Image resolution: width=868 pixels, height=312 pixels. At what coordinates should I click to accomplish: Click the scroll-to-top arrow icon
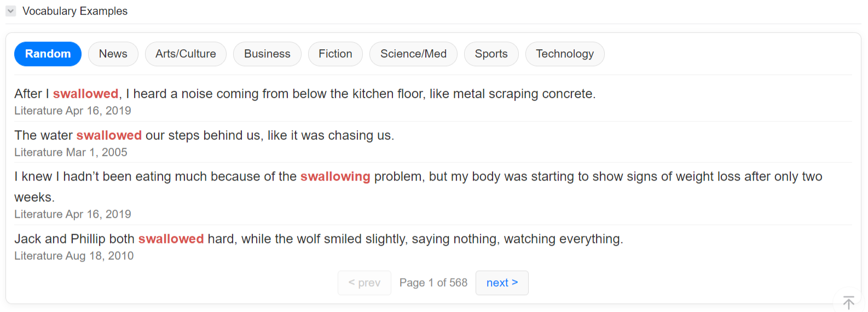[848, 302]
